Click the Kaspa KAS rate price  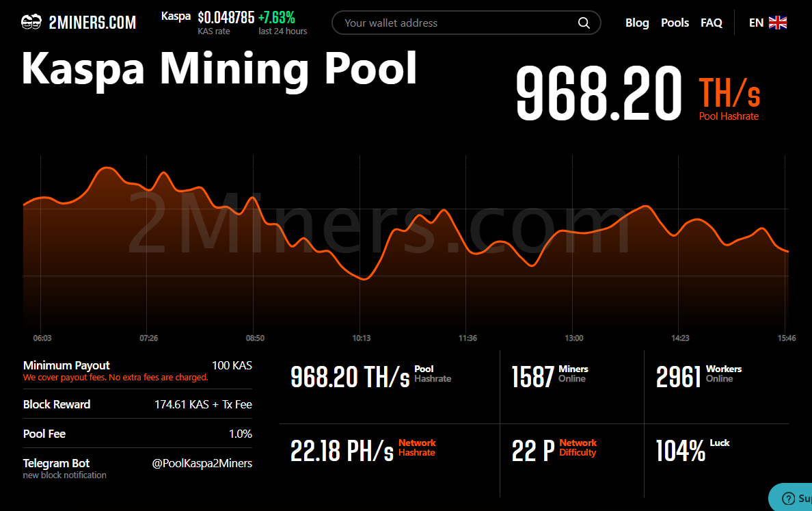(226, 18)
